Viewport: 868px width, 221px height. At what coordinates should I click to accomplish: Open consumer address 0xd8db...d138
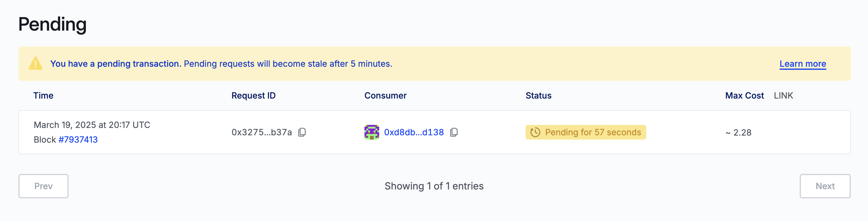click(x=413, y=133)
